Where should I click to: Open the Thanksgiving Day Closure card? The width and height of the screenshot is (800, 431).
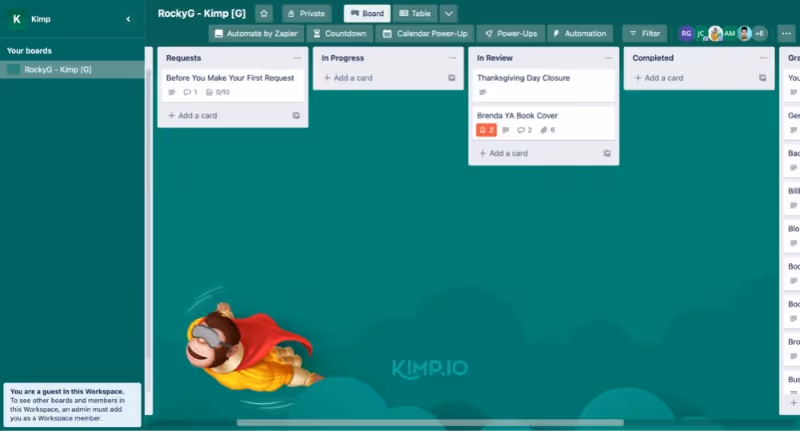coord(544,85)
